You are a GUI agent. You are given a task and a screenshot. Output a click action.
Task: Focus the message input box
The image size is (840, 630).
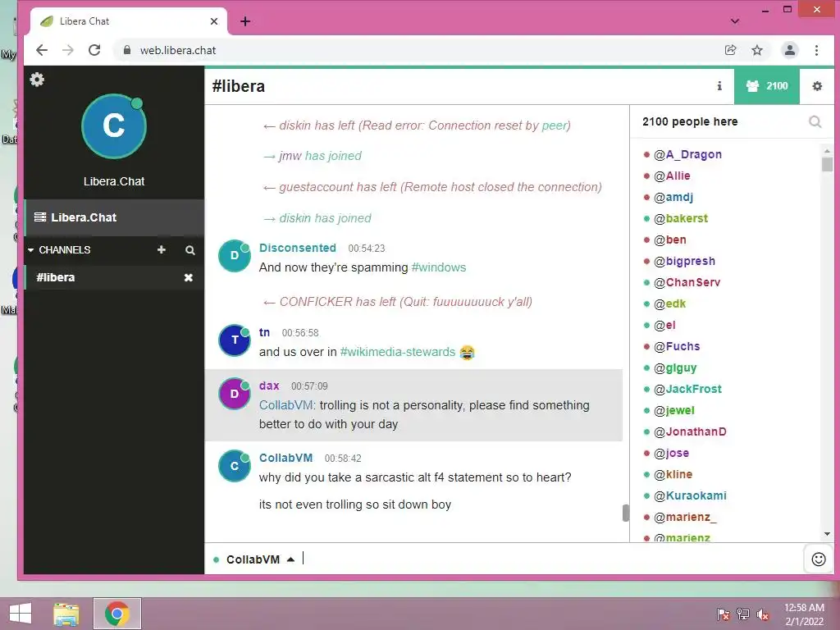coord(552,559)
